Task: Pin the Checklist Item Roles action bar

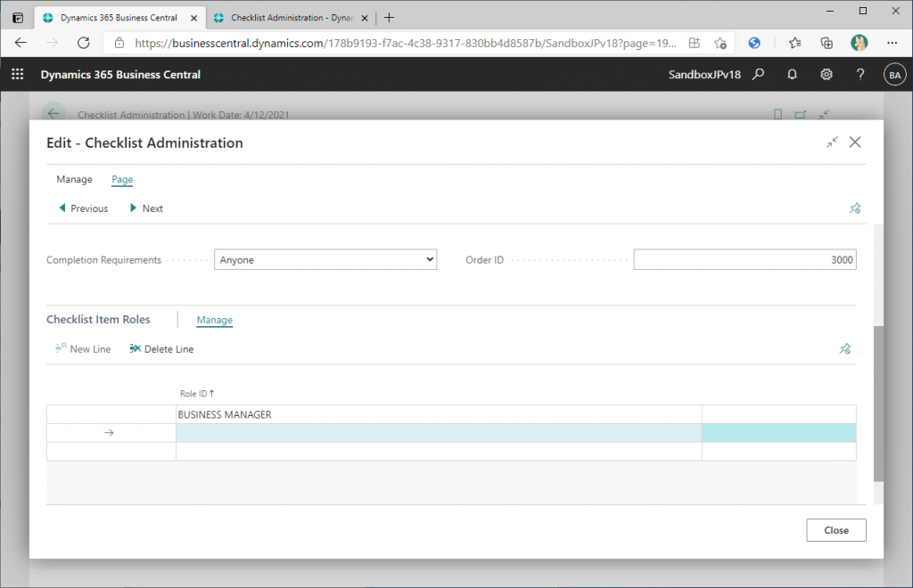Action: click(x=845, y=349)
